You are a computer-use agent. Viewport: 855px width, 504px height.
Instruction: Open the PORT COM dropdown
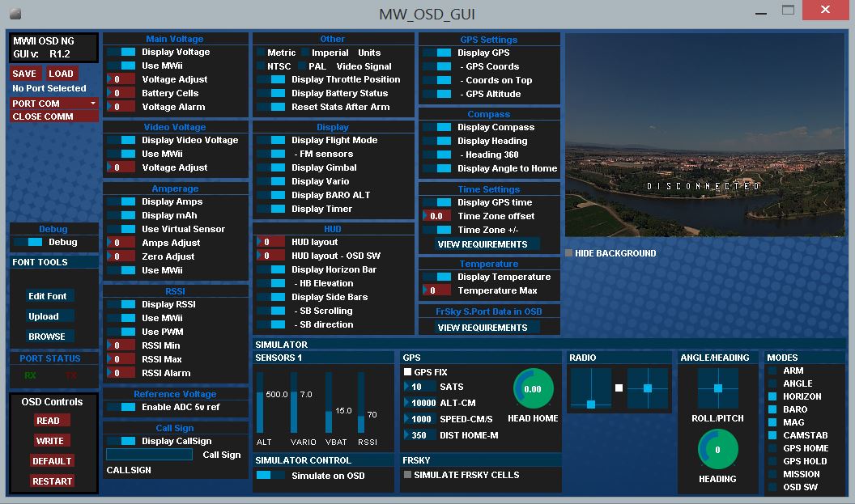(54, 104)
